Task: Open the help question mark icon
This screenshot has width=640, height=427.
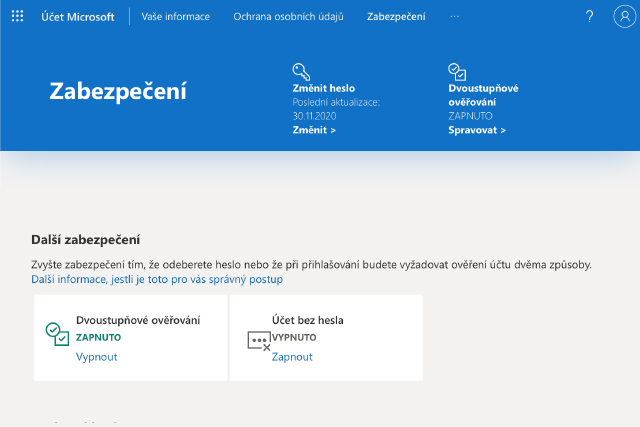Action: [589, 16]
